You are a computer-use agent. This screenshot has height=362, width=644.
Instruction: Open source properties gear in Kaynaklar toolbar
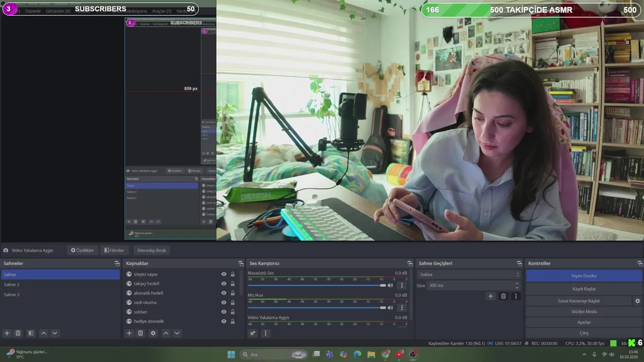point(153,333)
